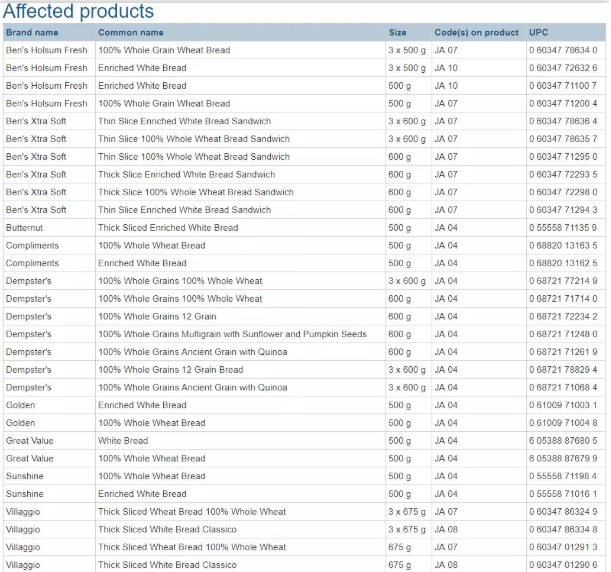The image size is (611, 572).
Task: Select UPC "0 68721 71714 0"
Action: 563,299
